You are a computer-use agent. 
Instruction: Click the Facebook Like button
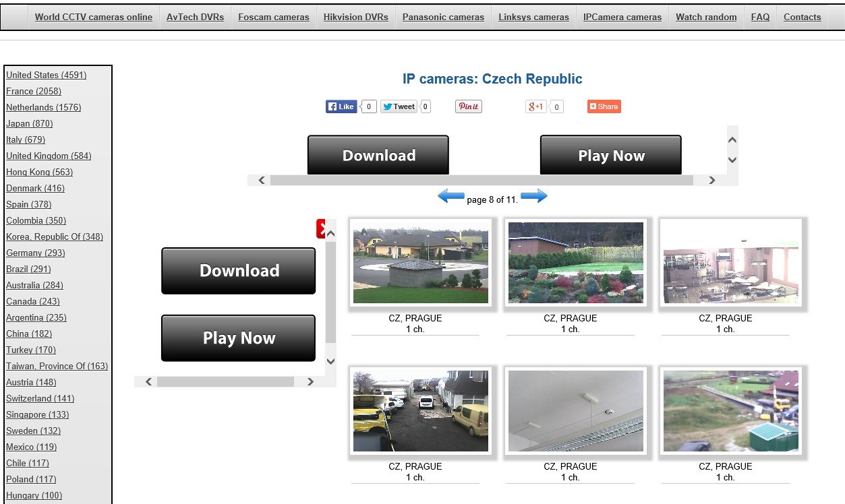[341, 106]
